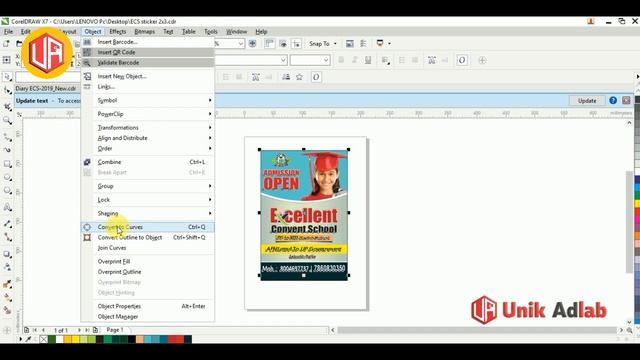
Task: Click the text alignment icon in property bar
Action: (385, 60)
